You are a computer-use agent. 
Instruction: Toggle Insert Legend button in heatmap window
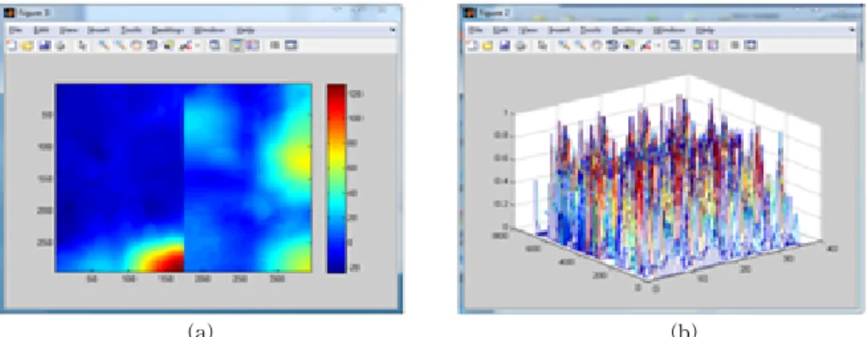click(x=253, y=46)
